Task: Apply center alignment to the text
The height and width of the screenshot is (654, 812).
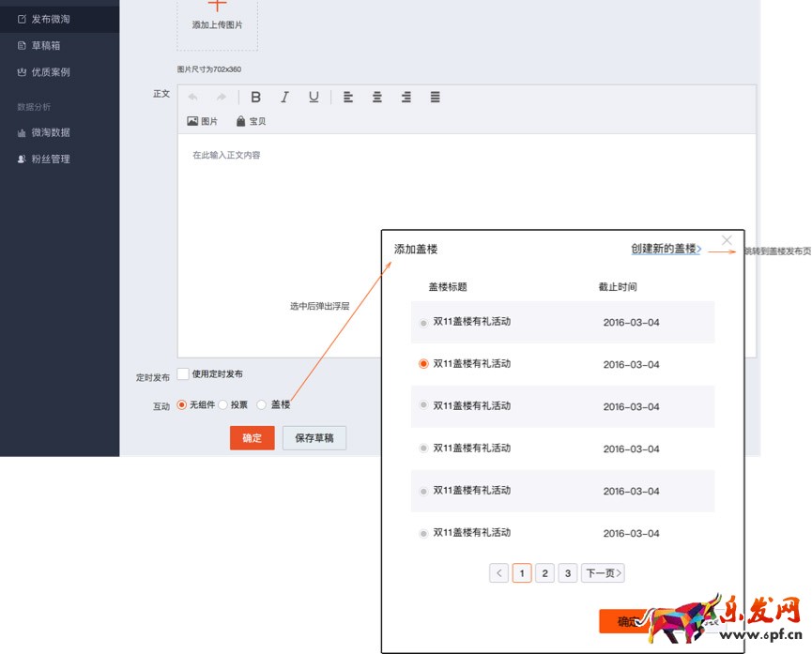Action: pyautogui.click(x=376, y=97)
